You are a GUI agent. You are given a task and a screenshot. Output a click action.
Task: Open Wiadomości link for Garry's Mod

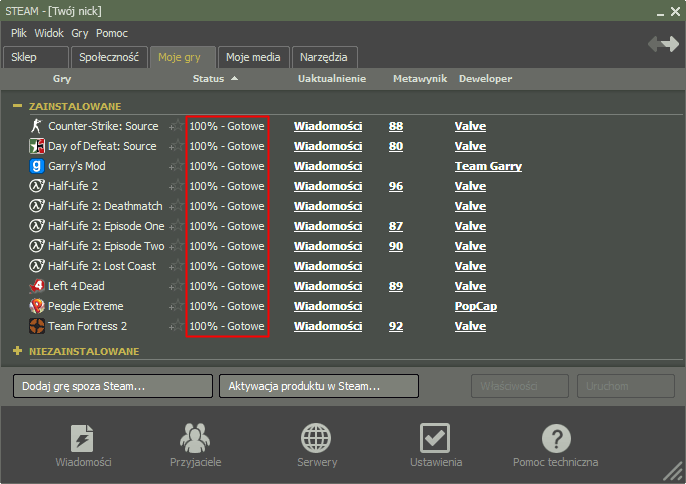[x=328, y=166]
